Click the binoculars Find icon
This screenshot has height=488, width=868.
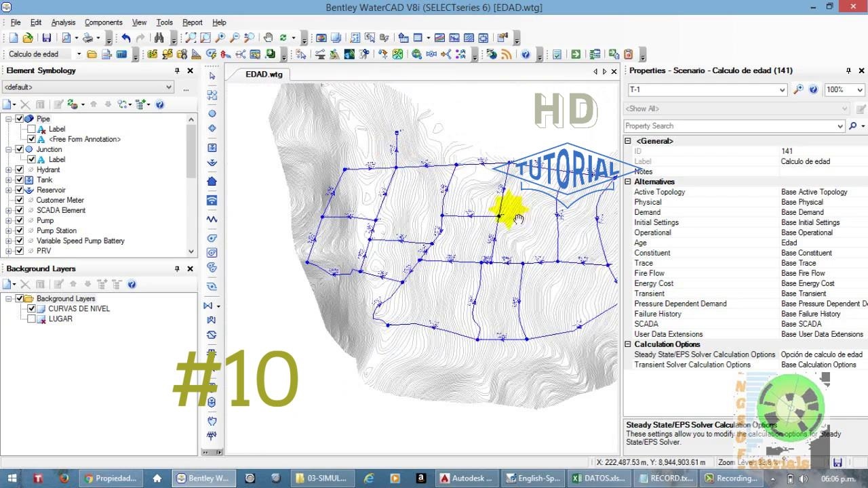(159, 38)
